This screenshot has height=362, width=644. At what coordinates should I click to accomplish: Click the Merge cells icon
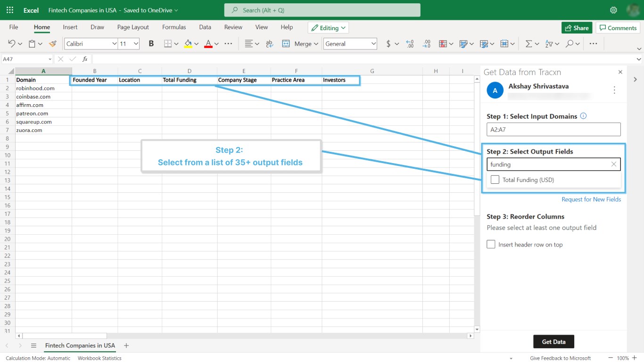coord(286,44)
